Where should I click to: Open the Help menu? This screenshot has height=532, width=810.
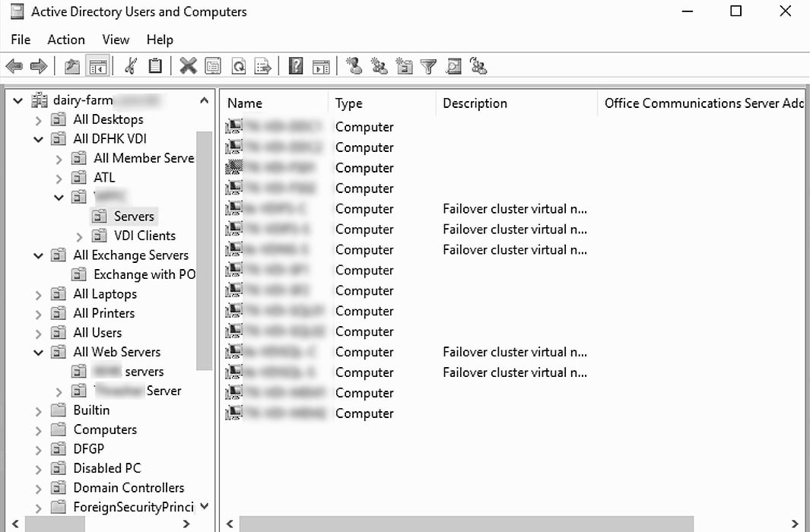coord(160,40)
